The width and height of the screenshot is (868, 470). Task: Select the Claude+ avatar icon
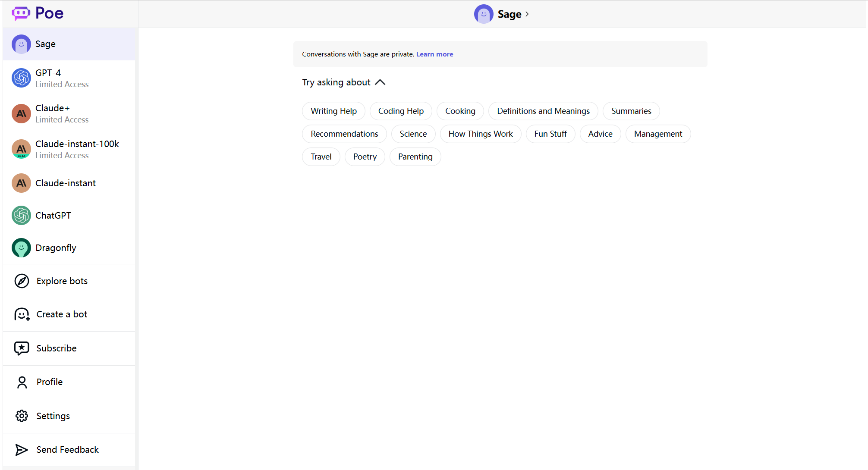[x=21, y=114]
